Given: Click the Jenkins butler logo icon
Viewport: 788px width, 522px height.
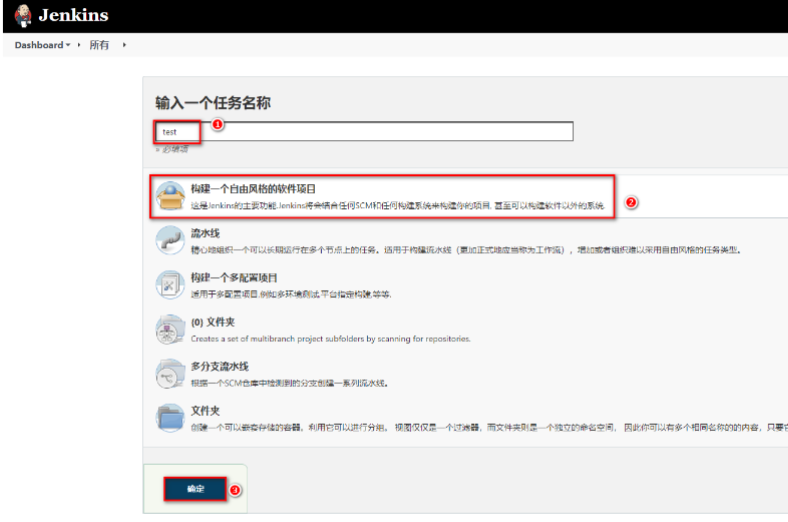Looking at the screenshot, I should pos(23,16).
